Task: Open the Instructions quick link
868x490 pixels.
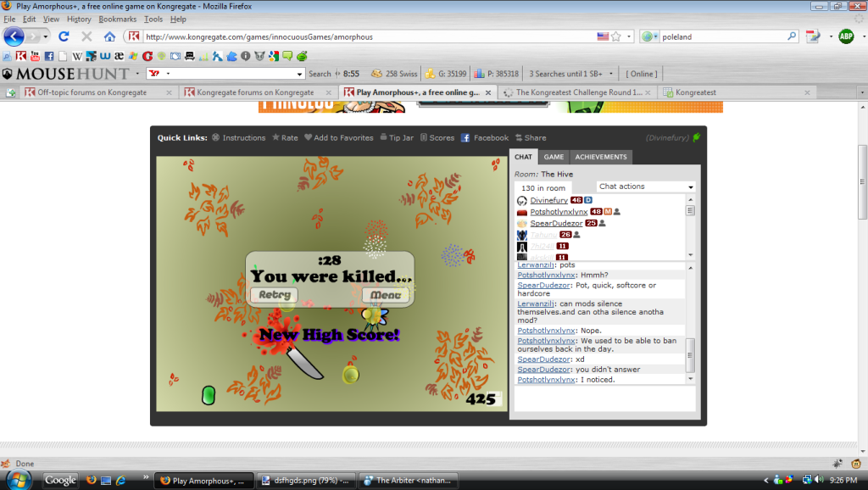Action: point(238,138)
